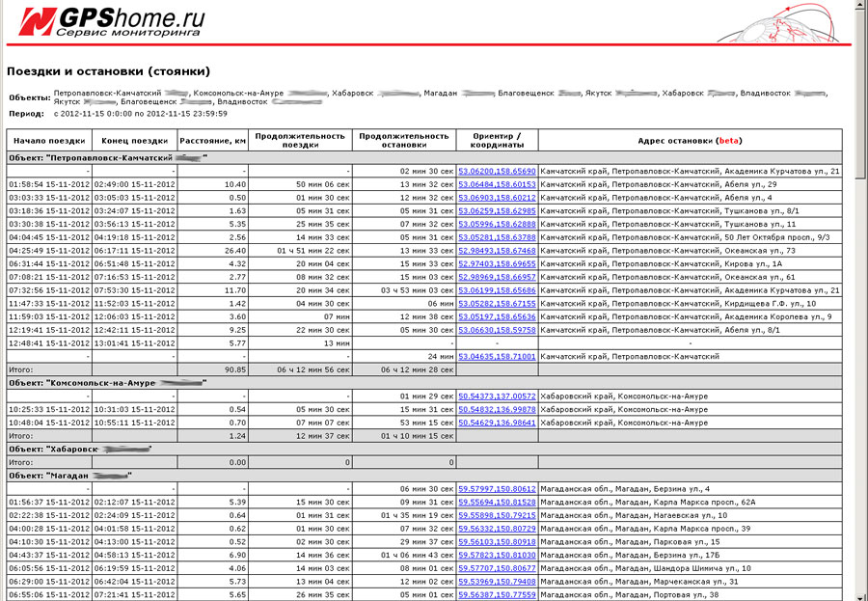Image resolution: width=868 pixels, height=601 pixels.
Task: Click column header 'Расстояние, км'
Action: tap(212, 141)
